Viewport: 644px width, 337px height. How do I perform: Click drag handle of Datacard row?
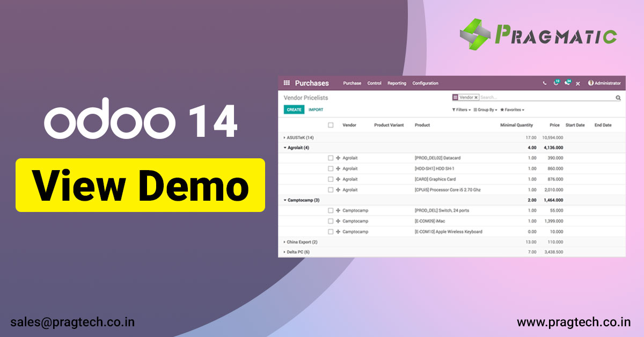tap(338, 158)
